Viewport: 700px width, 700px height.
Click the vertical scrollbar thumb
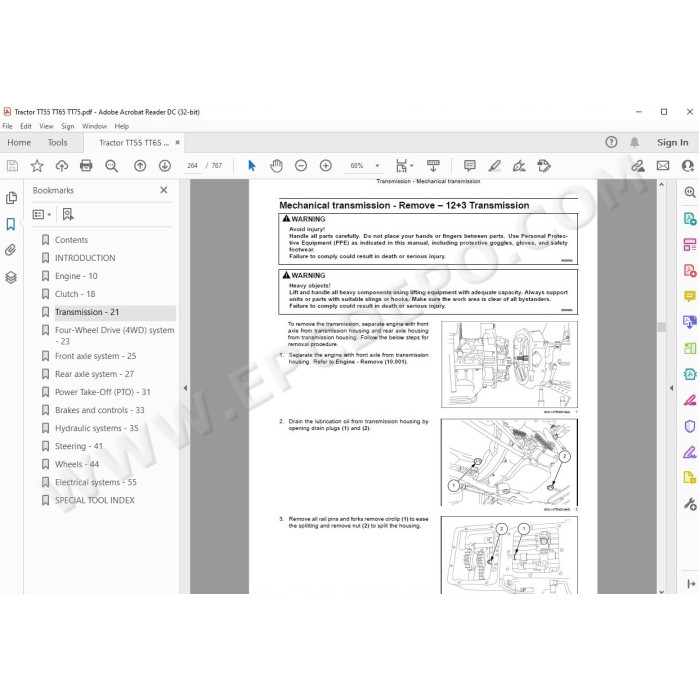(x=662, y=327)
